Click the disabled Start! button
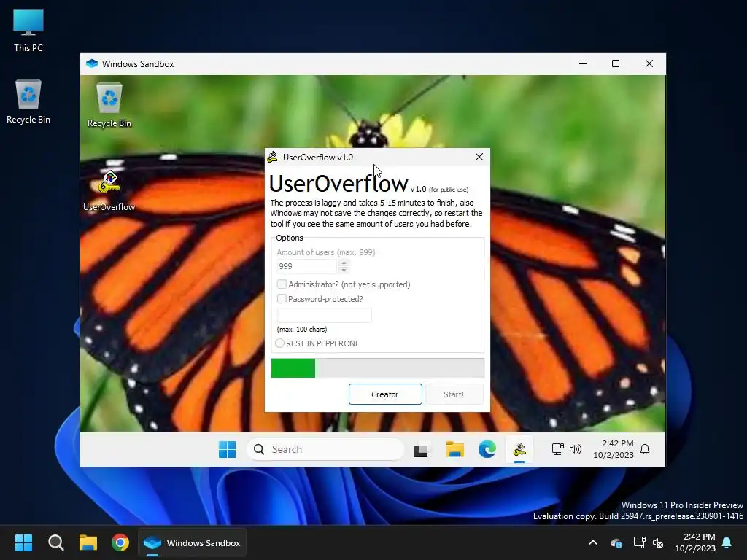Screen dimensions: 747x560 [x=454, y=394]
